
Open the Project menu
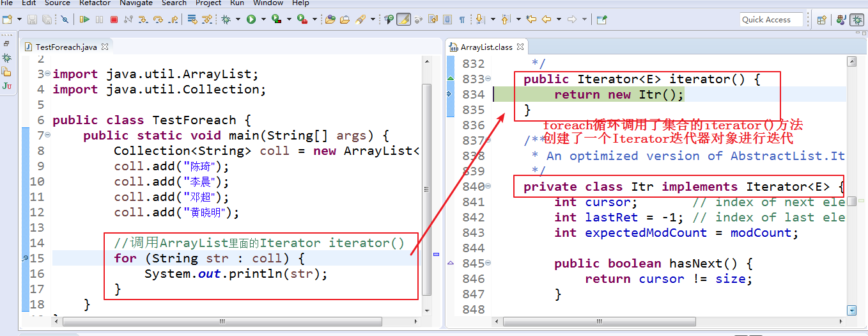[x=208, y=3]
